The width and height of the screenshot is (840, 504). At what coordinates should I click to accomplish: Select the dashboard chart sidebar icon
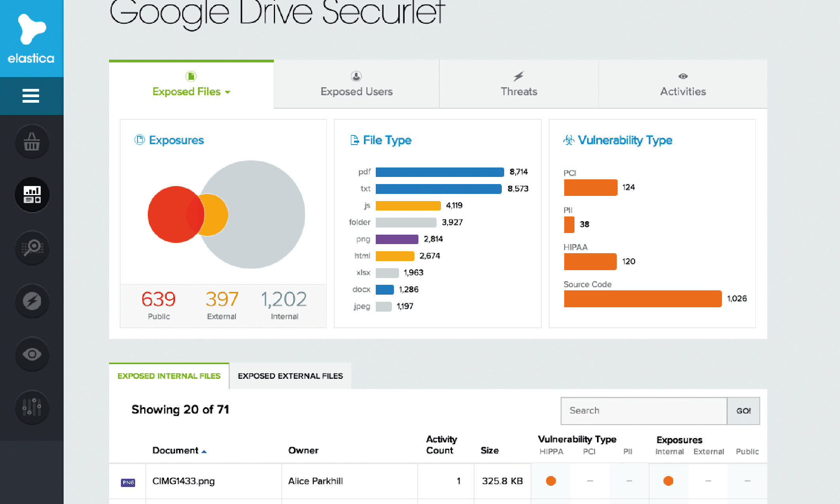tap(32, 195)
